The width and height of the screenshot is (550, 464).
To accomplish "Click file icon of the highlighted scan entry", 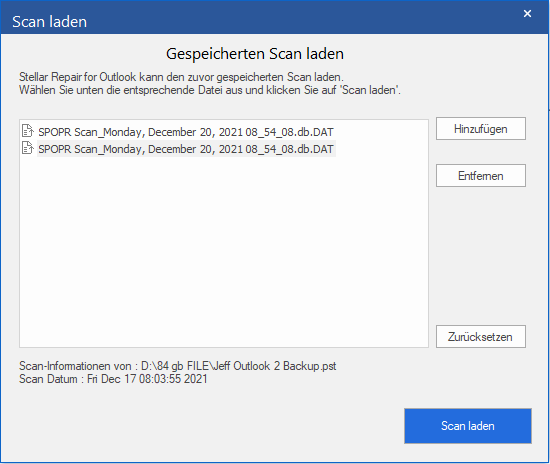I will click(28, 148).
